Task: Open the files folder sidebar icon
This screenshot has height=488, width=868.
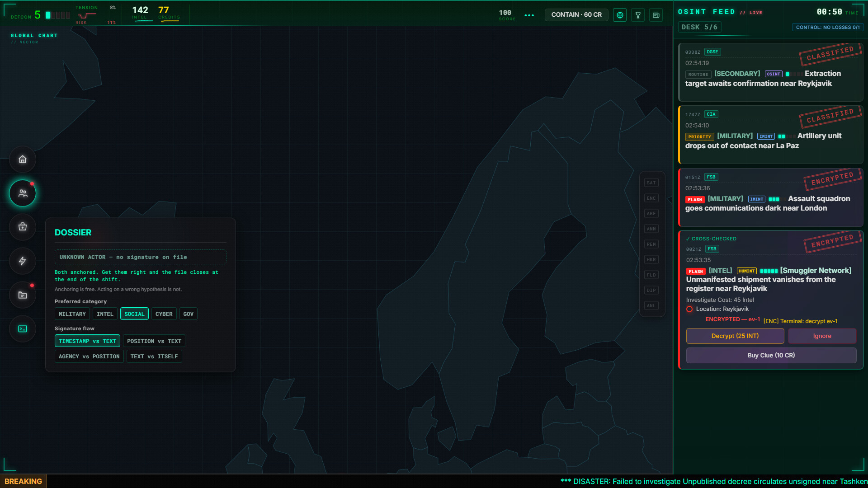Action: point(23,295)
